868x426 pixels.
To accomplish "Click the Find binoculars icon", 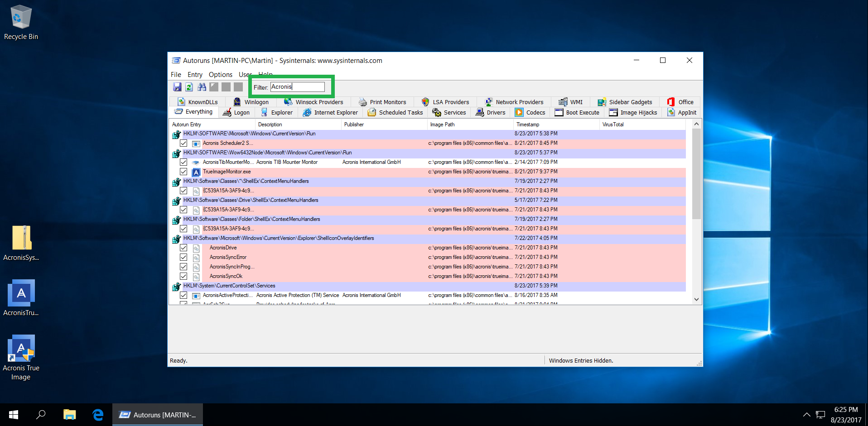I will (x=202, y=87).
